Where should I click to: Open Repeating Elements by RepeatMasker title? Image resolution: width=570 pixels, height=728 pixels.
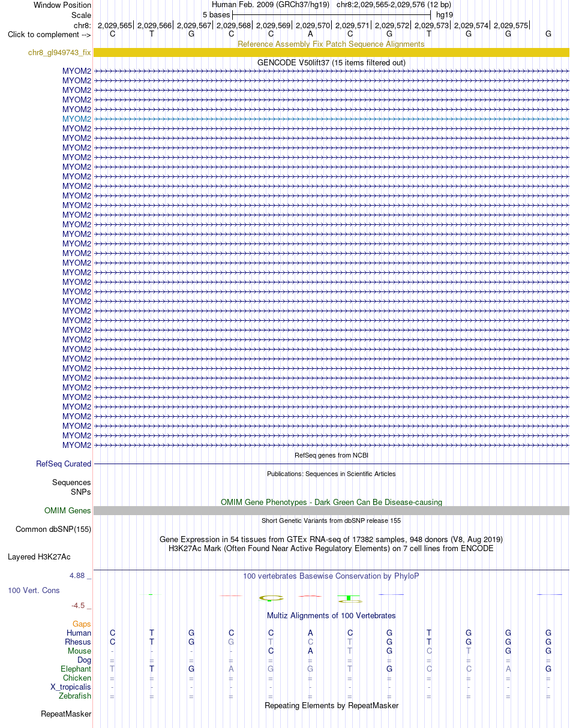coord(331,706)
